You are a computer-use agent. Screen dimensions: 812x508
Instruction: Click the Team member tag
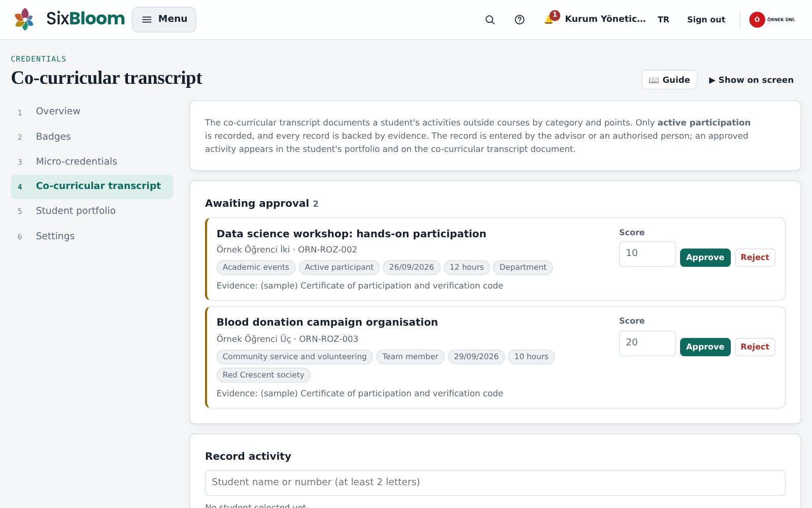[410, 357]
